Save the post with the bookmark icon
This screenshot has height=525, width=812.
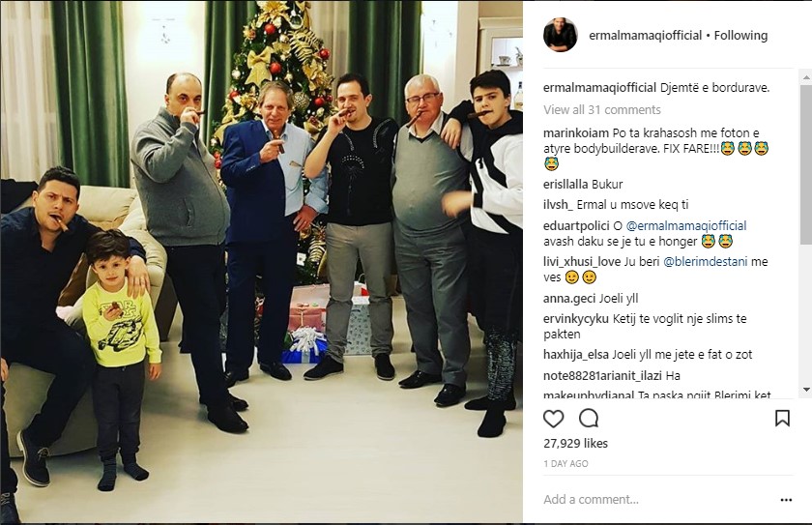[782, 419]
